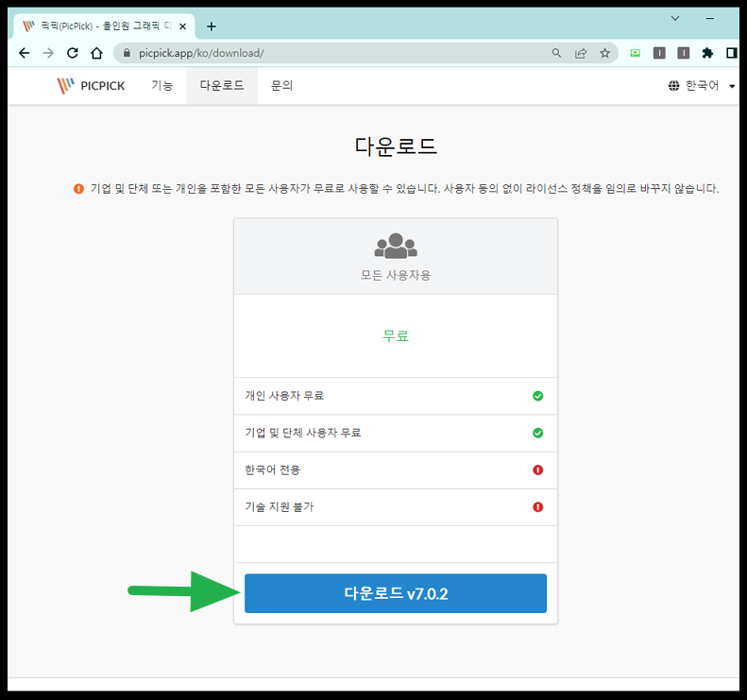Open the 다운로드 navigation item
Viewport: 747px width, 700px height.
(x=222, y=86)
